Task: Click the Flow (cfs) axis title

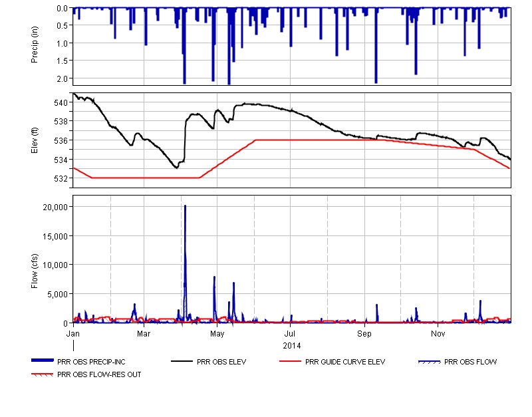Action: 35,271
